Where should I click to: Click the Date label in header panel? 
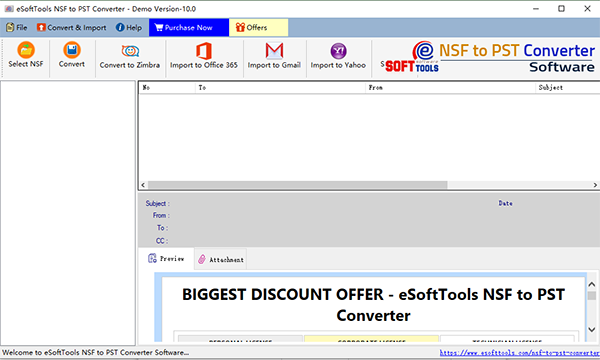coord(505,203)
